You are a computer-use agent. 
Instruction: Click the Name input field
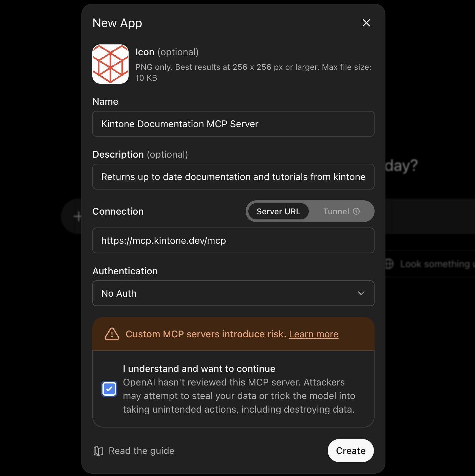(233, 124)
